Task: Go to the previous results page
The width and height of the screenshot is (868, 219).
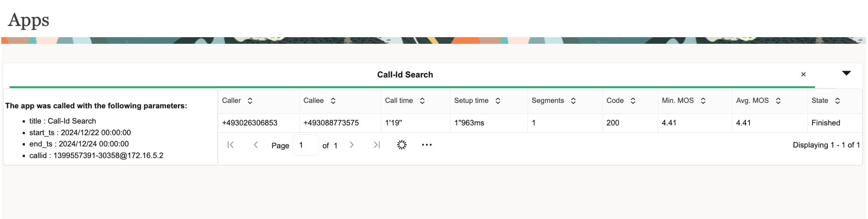Action: click(256, 145)
